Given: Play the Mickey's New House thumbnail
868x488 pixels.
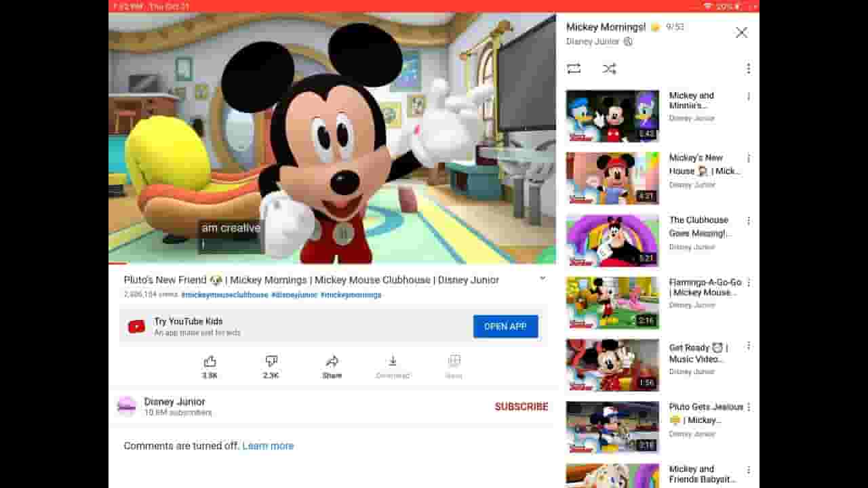Looking at the screenshot, I should point(612,178).
